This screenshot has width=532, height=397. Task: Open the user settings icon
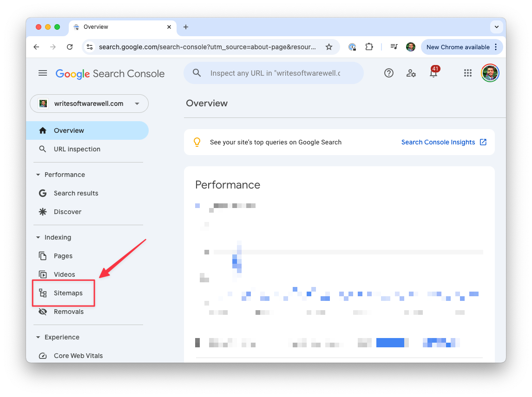(x=411, y=73)
